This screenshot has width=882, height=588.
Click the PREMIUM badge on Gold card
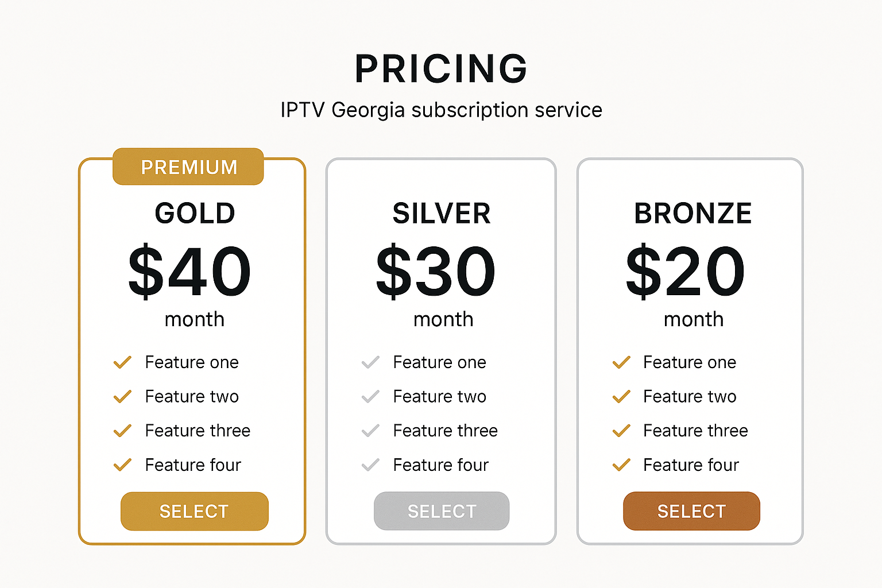point(188,167)
